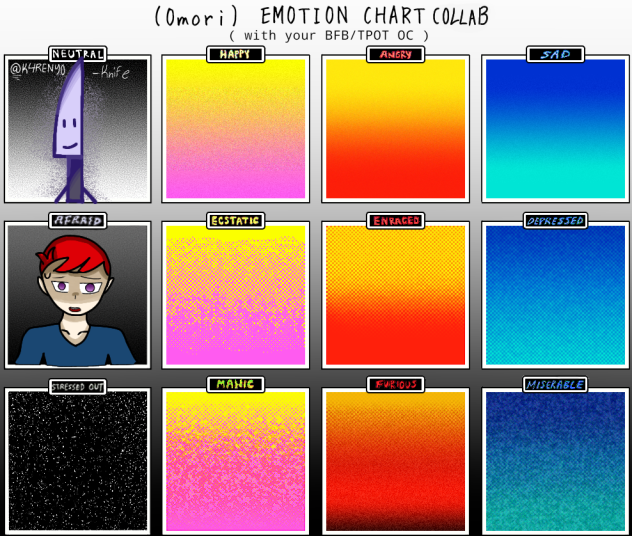Click the Furious dark red gradient square
The width and height of the screenshot is (632, 536).
[394, 461]
